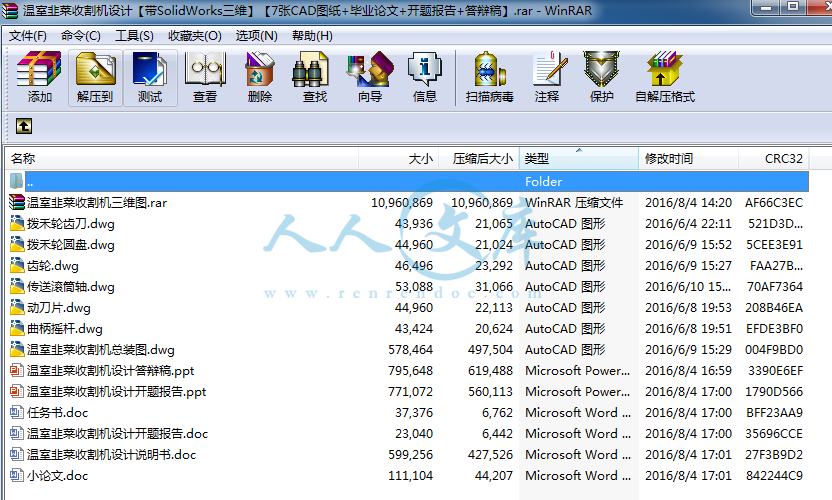832x500 pixels.
Task: Click size value 10,960,869 in 大小 column
Action: tap(402, 202)
